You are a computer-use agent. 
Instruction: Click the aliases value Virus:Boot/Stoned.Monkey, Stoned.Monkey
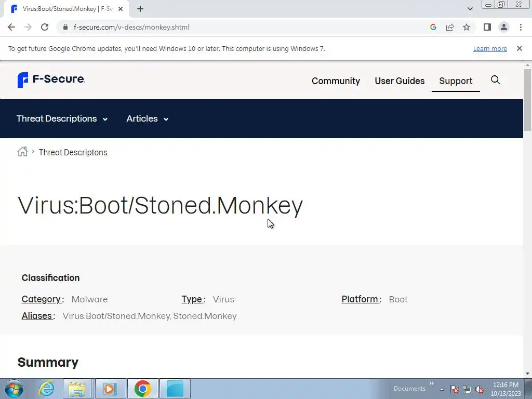click(150, 316)
